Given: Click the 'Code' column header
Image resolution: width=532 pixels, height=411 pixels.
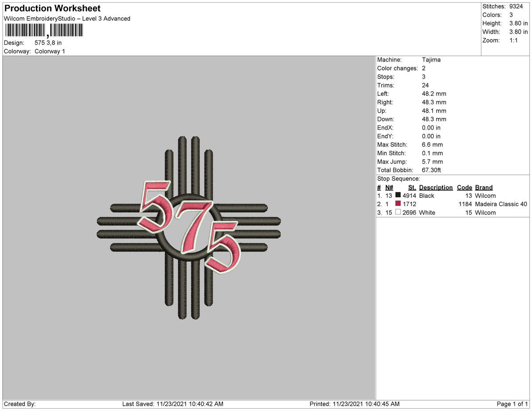Looking at the screenshot, I should 465,188.
